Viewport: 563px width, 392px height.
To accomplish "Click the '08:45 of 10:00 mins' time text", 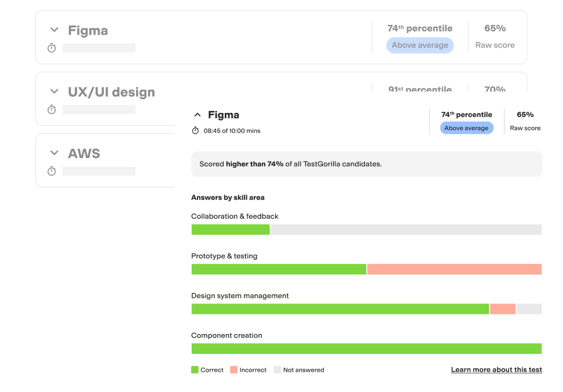I will 232,131.
